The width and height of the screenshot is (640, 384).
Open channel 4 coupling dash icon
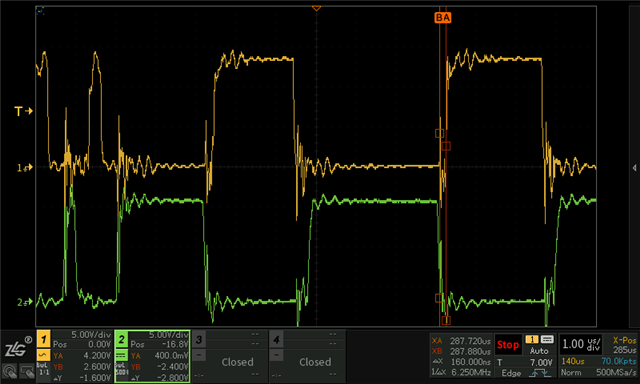[276, 355]
